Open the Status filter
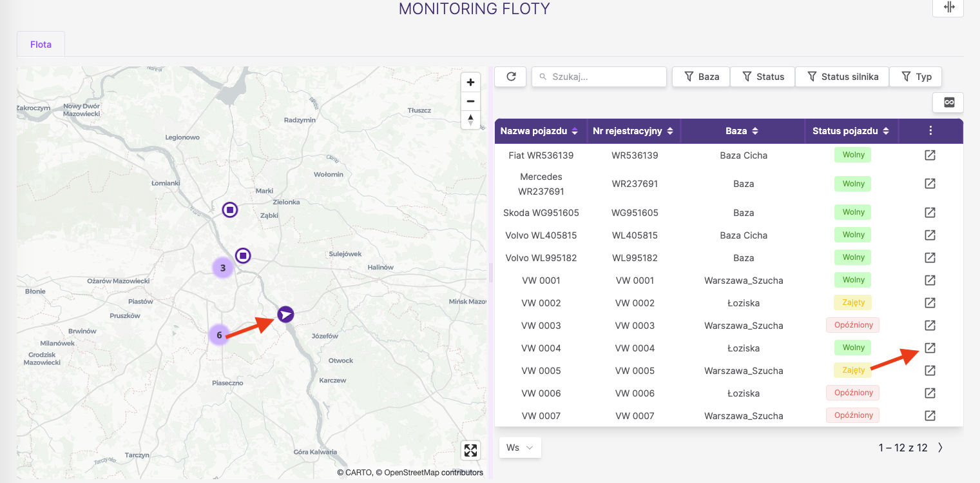The image size is (980, 483). coord(763,77)
